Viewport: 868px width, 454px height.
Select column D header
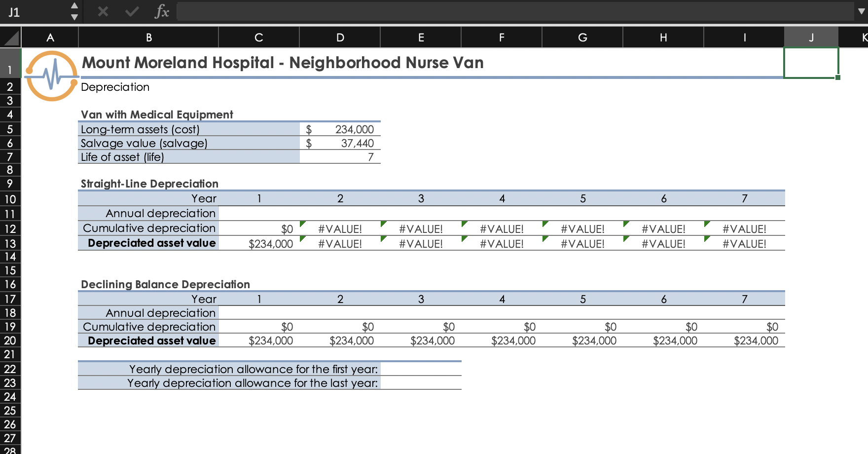click(x=340, y=38)
